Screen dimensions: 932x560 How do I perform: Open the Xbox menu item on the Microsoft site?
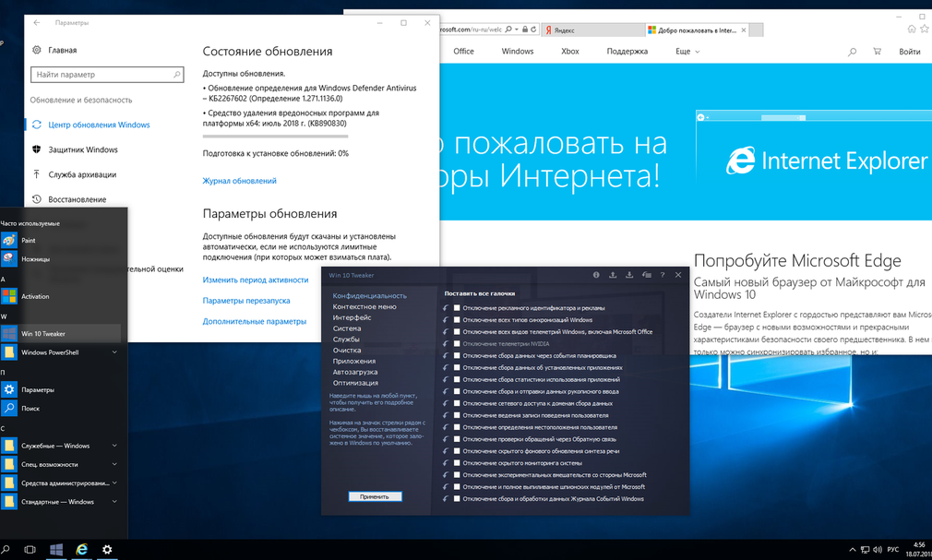[570, 52]
